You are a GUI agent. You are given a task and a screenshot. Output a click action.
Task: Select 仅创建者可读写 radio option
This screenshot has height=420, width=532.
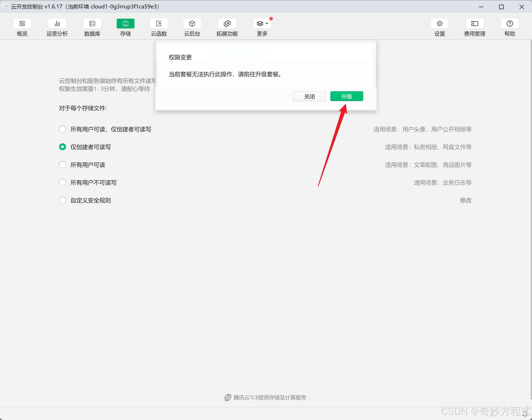(x=63, y=147)
